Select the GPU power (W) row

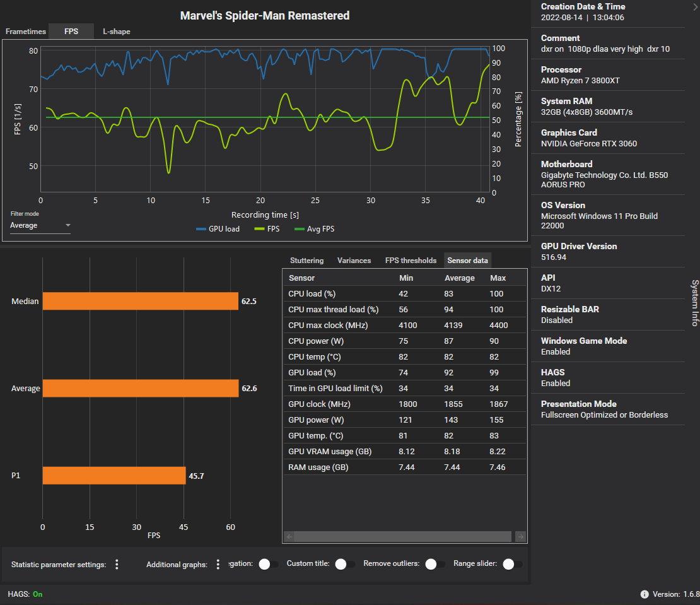(404, 420)
